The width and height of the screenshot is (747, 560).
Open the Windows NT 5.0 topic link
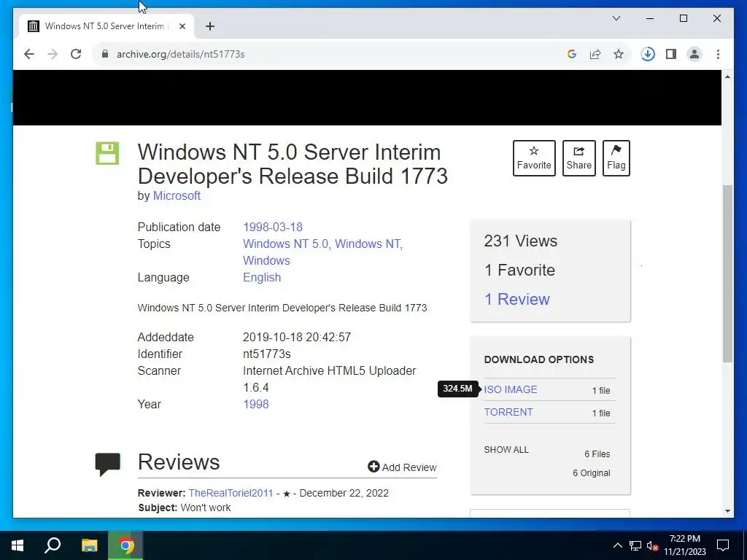point(285,244)
